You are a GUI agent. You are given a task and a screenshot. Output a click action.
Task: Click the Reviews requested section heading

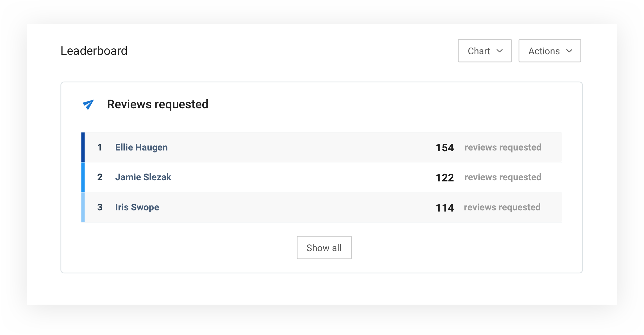point(158,104)
